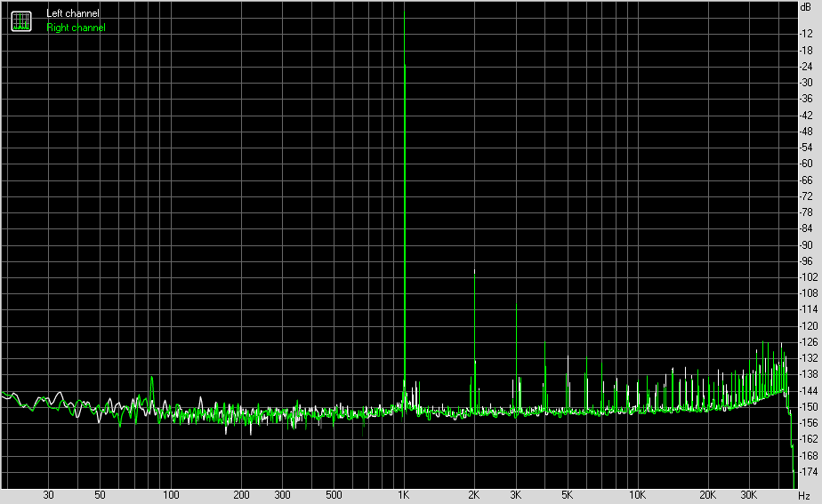
Task: Click the "-132" dB scale label
Action: tap(808, 358)
